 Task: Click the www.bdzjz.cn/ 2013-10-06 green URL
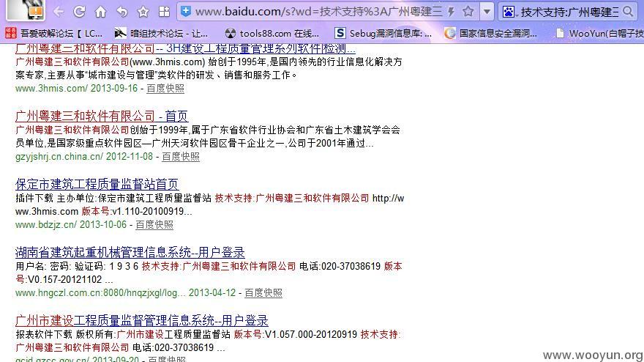[x=71, y=225]
